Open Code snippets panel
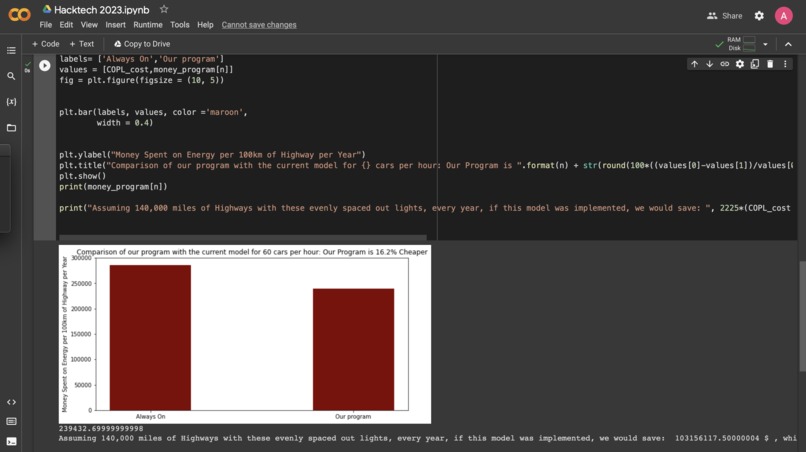806x452 pixels. click(11, 402)
